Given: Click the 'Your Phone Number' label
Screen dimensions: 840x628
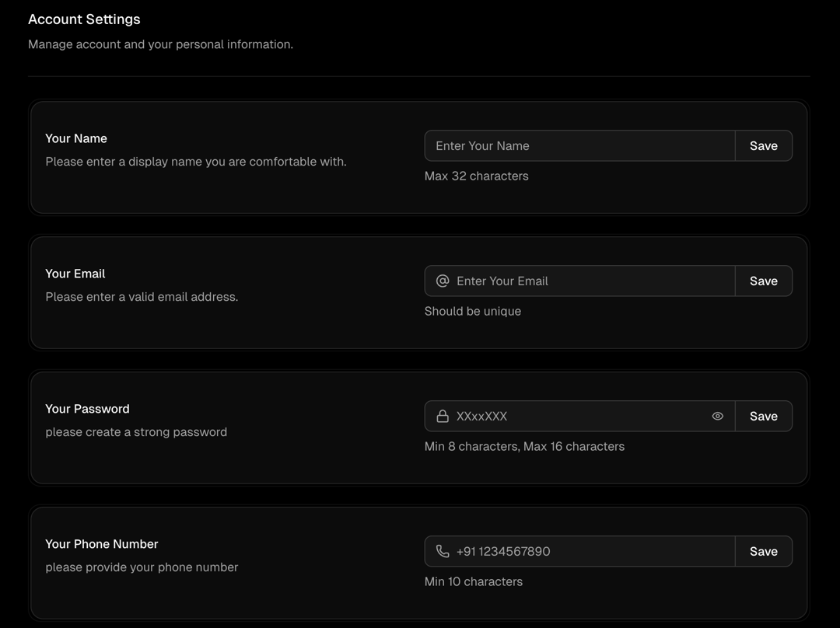Looking at the screenshot, I should pos(102,544).
